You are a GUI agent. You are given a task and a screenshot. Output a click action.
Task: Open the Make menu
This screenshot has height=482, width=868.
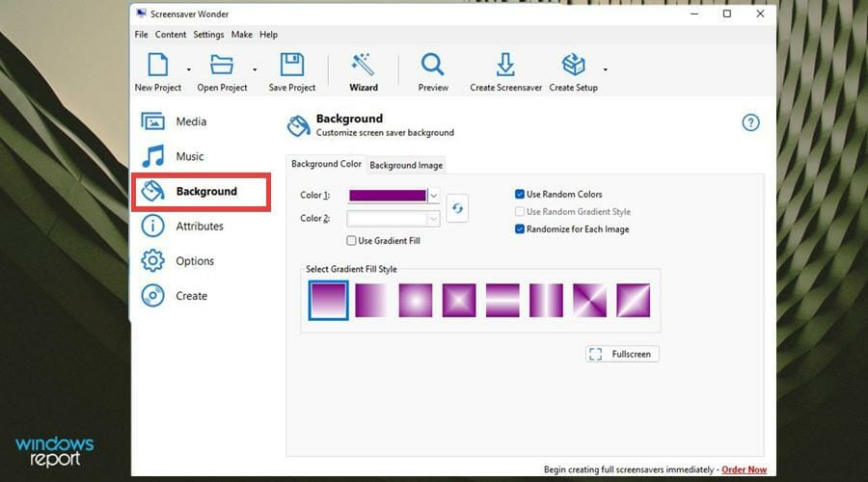coord(241,35)
